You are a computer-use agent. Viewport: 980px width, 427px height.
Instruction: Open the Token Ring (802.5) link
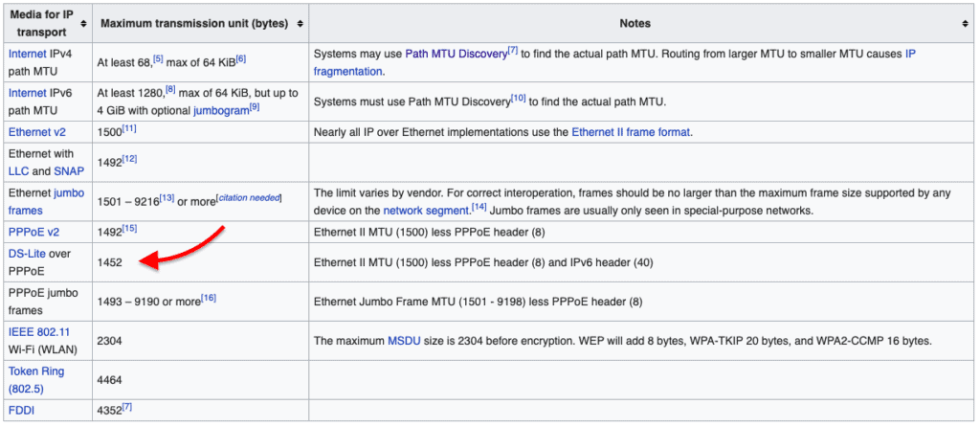[36, 379]
